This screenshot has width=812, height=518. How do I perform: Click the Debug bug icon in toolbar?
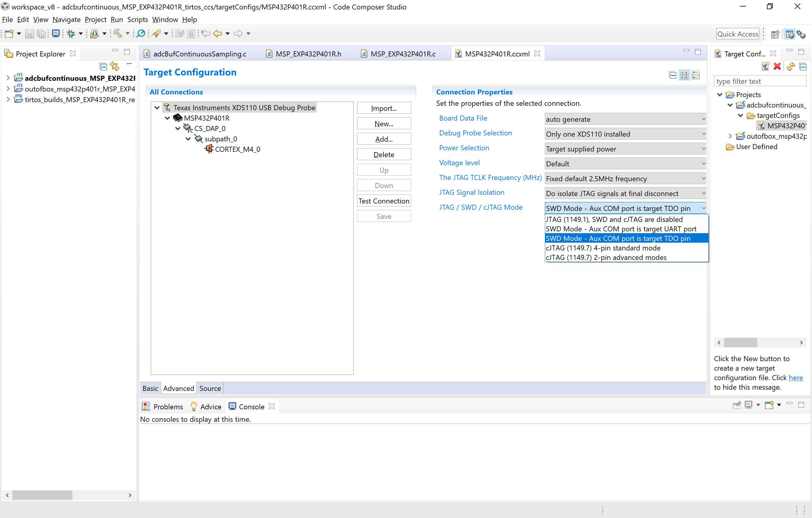tap(71, 33)
